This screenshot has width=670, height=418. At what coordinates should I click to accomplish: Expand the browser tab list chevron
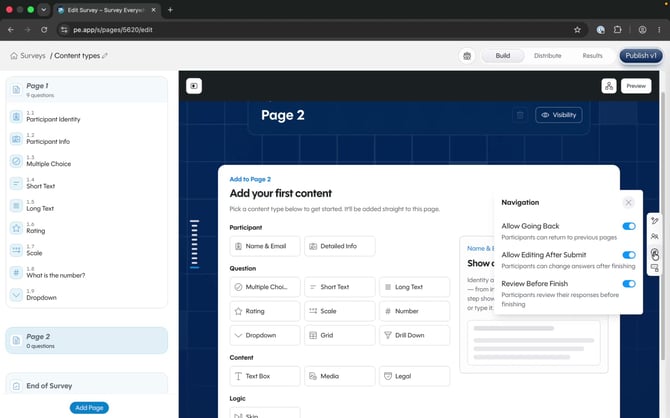pos(44,10)
